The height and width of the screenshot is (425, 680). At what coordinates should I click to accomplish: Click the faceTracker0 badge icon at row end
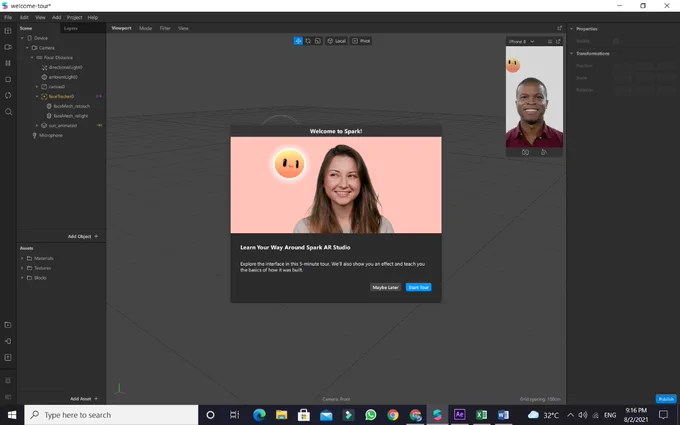(x=99, y=96)
